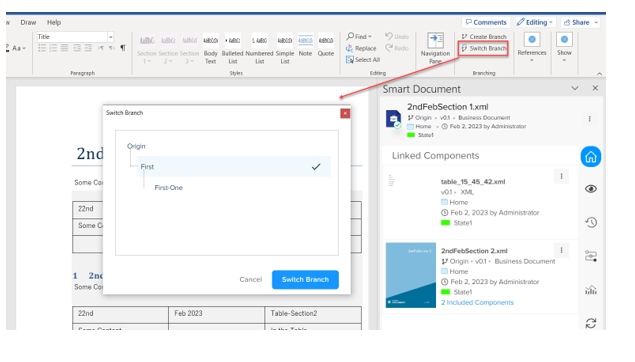Viewport: 635px width, 362px height.
Task: Open options menu for table_15_45_42.xml
Action: coord(561,176)
